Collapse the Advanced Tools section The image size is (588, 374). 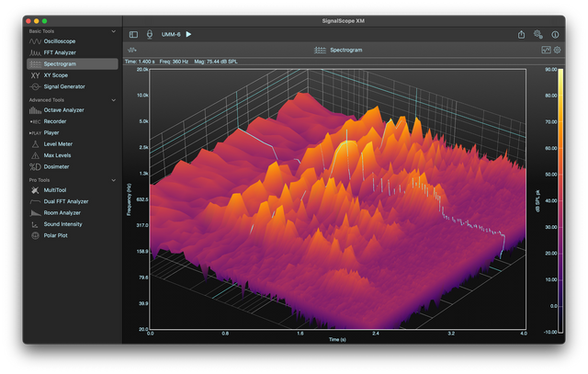[113, 100]
